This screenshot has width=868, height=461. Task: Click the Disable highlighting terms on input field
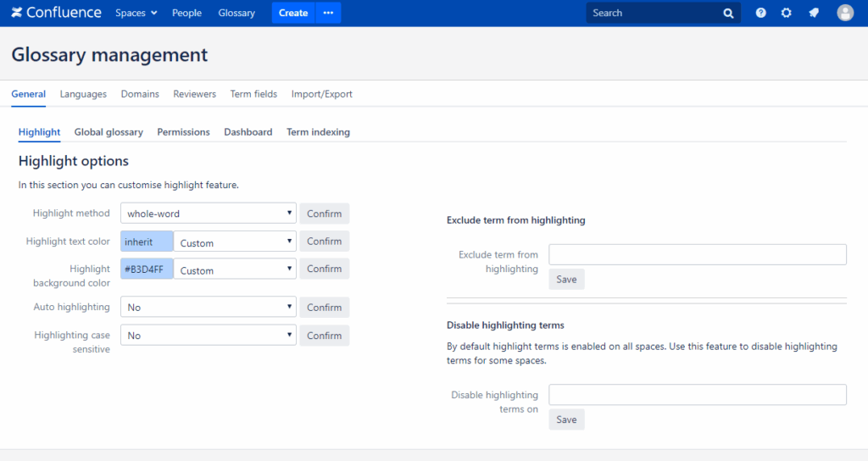coord(698,395)
